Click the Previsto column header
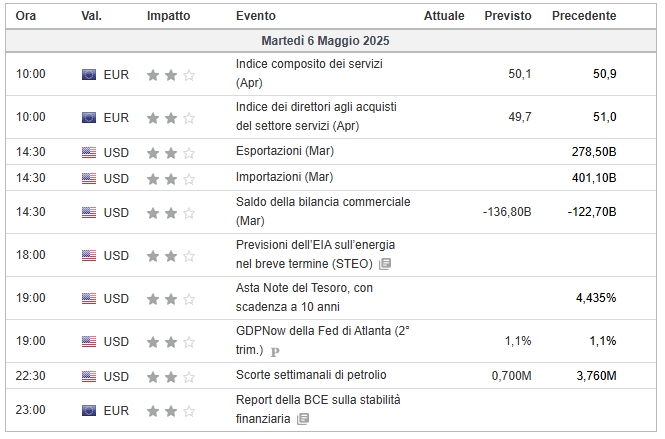Screen dimensions: 665x439 [508, 16]
